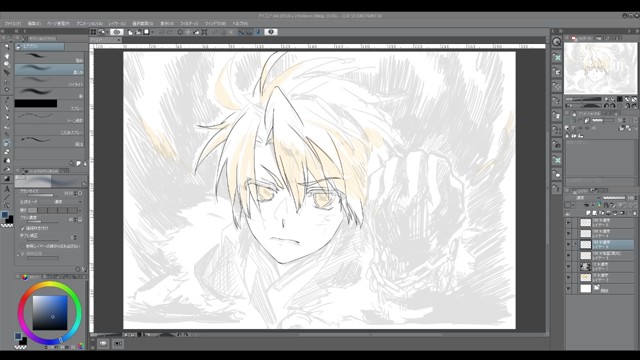The width and height of the screenshot is (640, 360).
Task: Click the Transform icon in command bar
Action: (204, 32)
